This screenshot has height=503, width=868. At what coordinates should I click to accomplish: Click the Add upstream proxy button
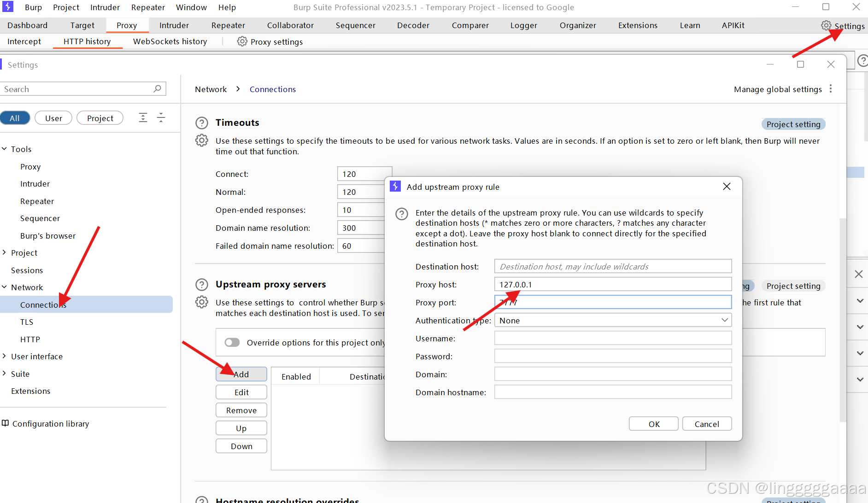(x=241, y=374)
